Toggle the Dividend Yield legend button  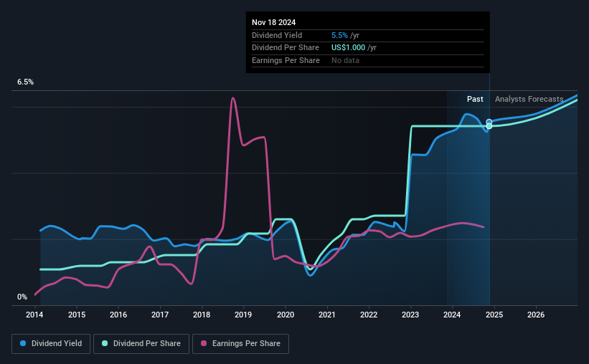(51, 344)
